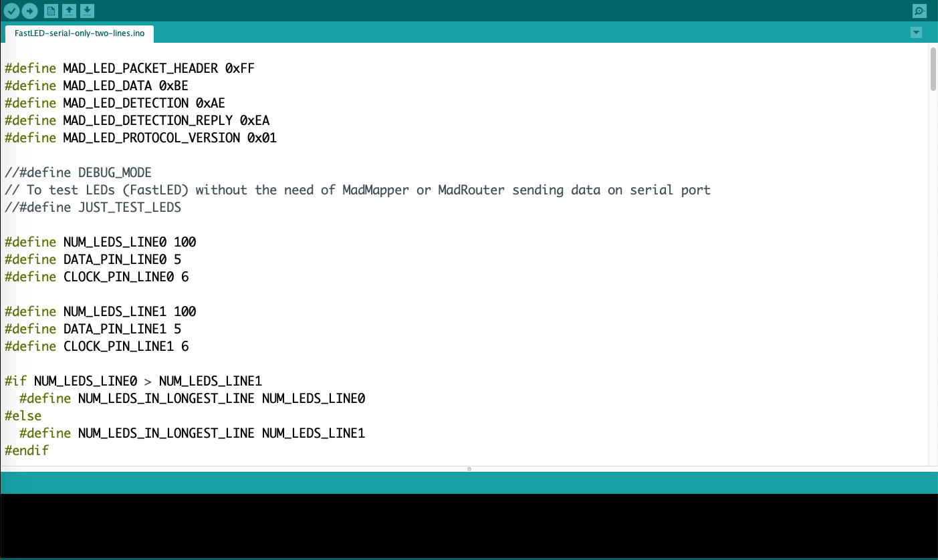Click the Verify sketch checkmark icon
Screen dimensions: 938x560
pyautogui.click(x=11, y=11)
